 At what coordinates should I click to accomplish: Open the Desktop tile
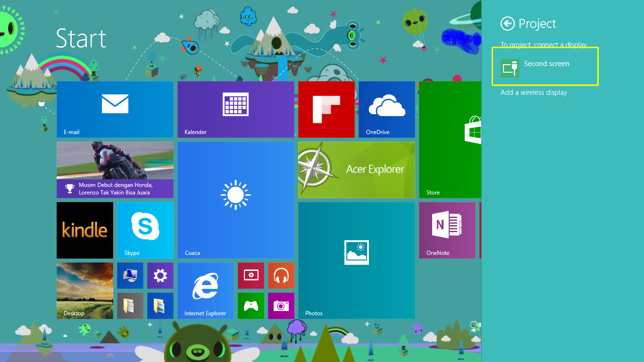pyautogui.click(x=85, y=291)
